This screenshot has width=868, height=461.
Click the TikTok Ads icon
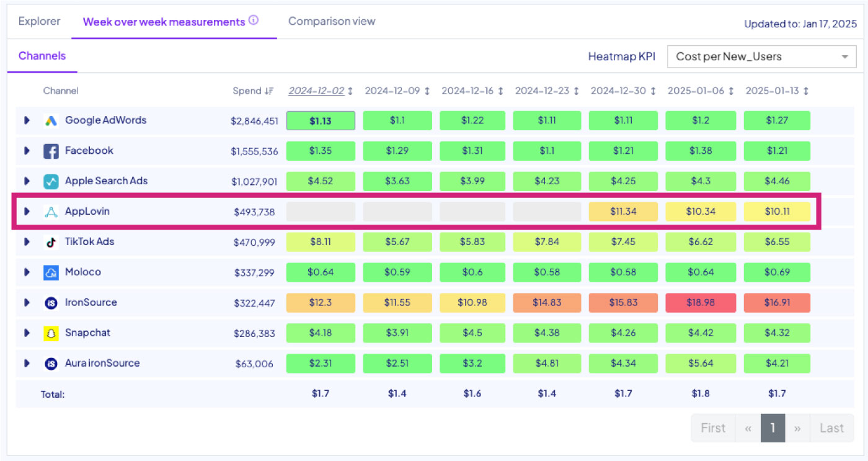pyautogui.click(x=51, y=242)
